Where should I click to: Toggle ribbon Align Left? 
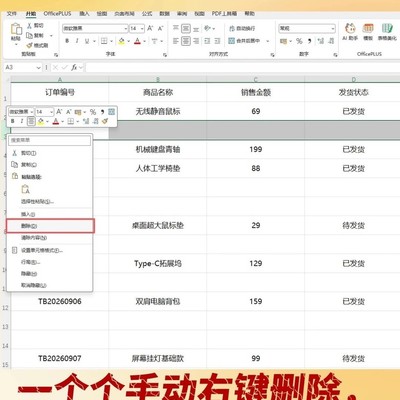coord(176,41)
